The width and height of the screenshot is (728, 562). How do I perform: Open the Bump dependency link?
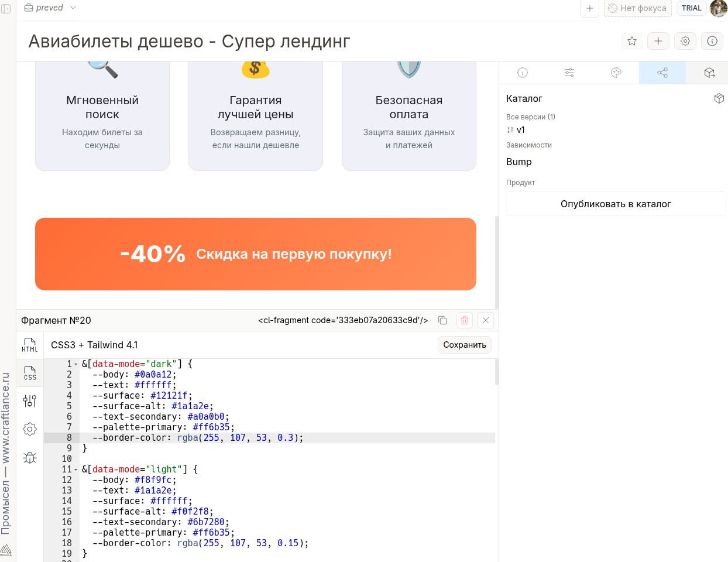pyautogui.click(x=518, y=162)
